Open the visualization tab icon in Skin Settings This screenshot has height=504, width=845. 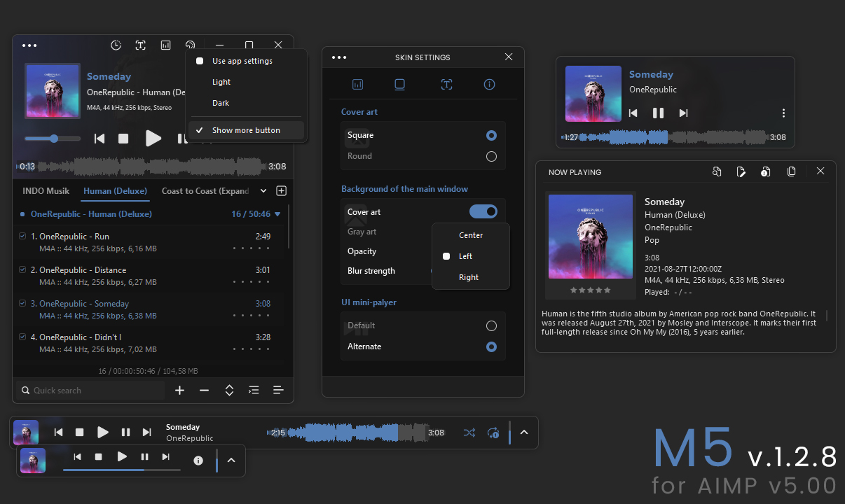[x=358, y=85]
